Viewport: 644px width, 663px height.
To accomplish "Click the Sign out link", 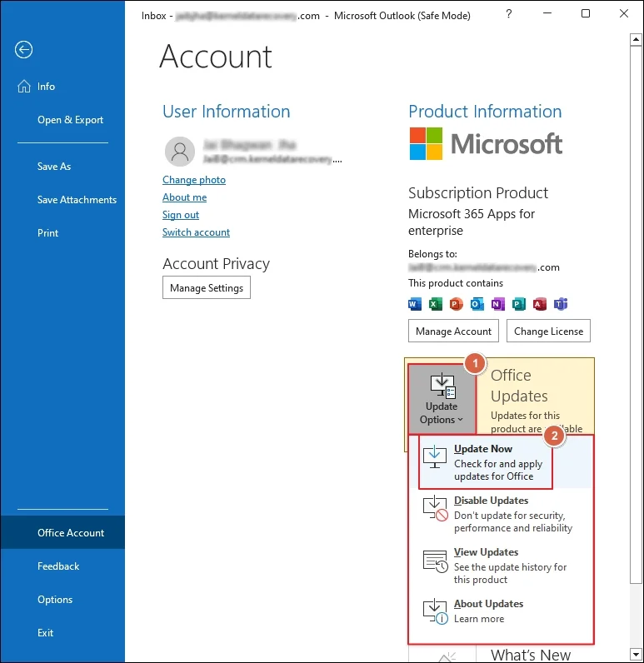I will [x=181, y=215].
